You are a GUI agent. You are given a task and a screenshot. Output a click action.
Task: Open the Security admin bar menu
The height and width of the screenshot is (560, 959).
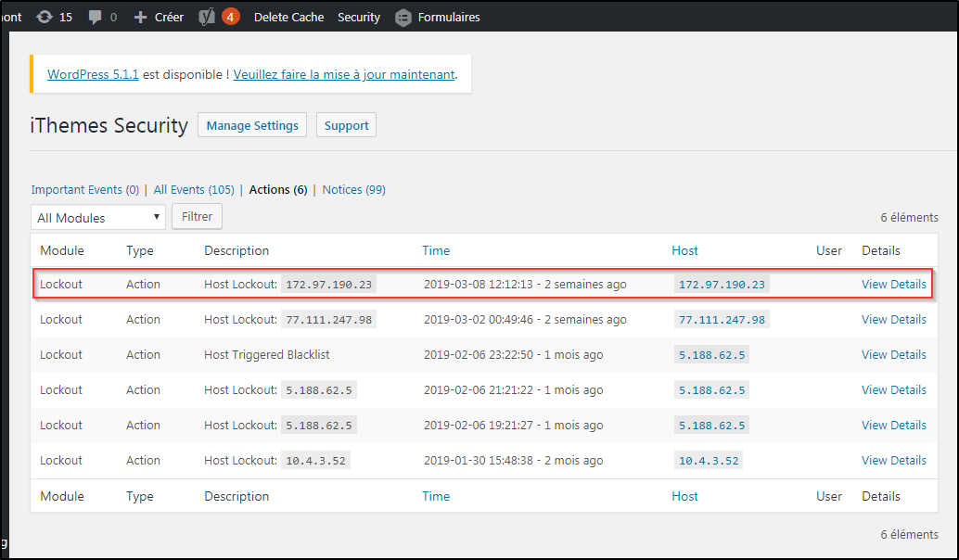359,17
